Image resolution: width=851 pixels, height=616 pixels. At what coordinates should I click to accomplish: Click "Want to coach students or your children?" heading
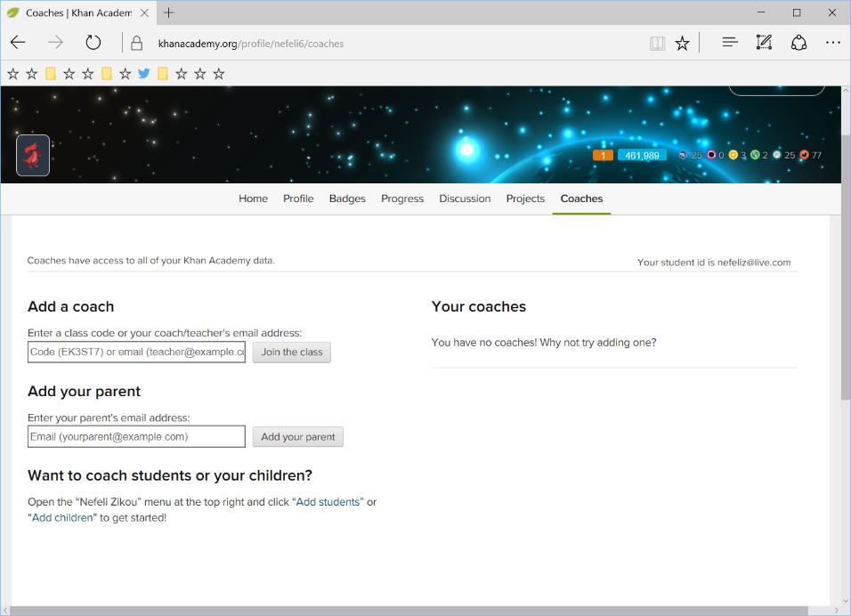(170, 475)
